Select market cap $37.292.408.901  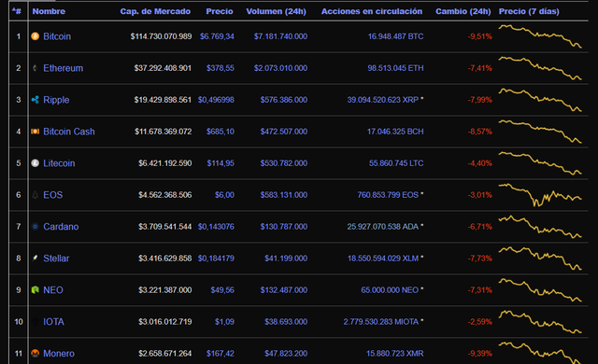pos(163,68)
